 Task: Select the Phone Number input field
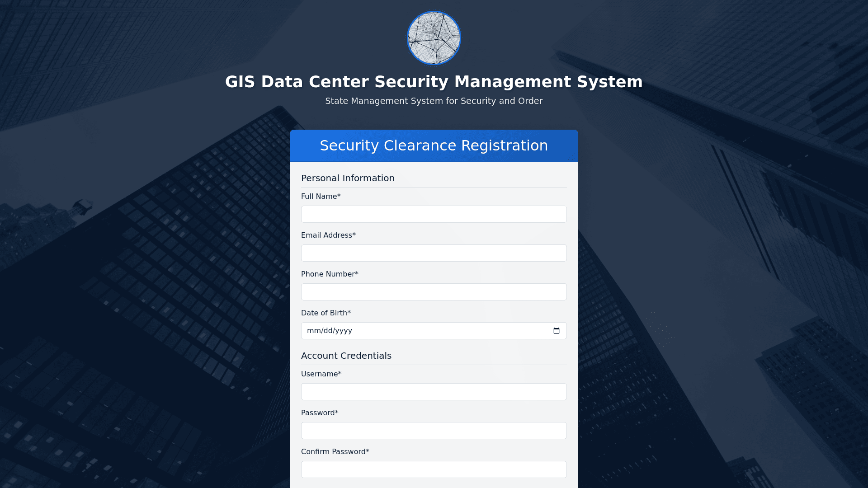tap(434, 292)
